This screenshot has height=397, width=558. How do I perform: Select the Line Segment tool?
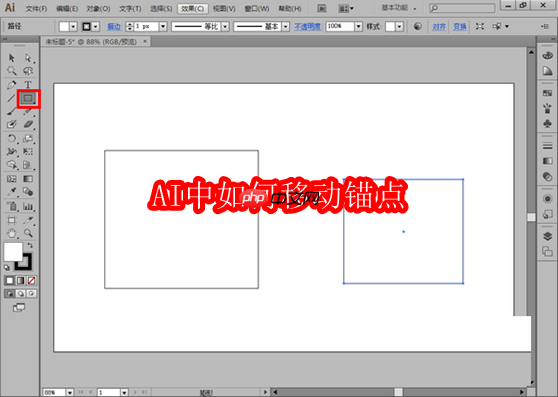pos(11,98)
